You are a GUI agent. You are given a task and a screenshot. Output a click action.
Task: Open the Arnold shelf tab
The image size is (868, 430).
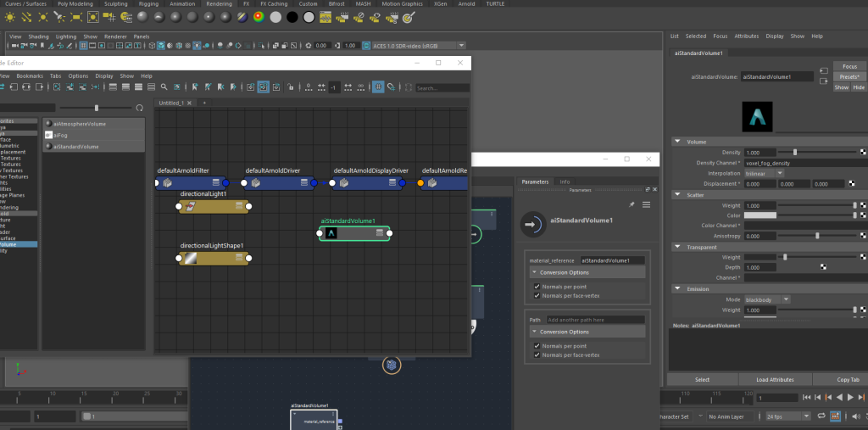coord(467,4)
